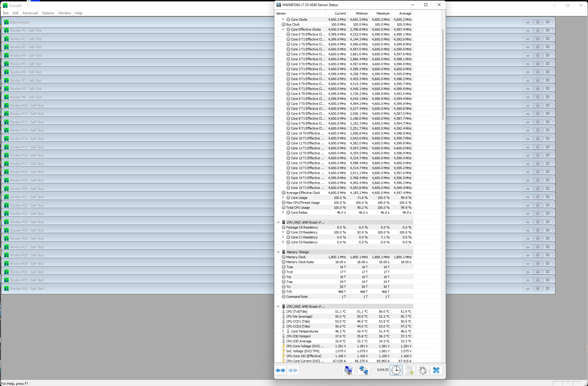Image resolution: width=588 pixels, height=386 pixels.
Task: Start sensor logging with sheet-plus icon
Action: 409,370
